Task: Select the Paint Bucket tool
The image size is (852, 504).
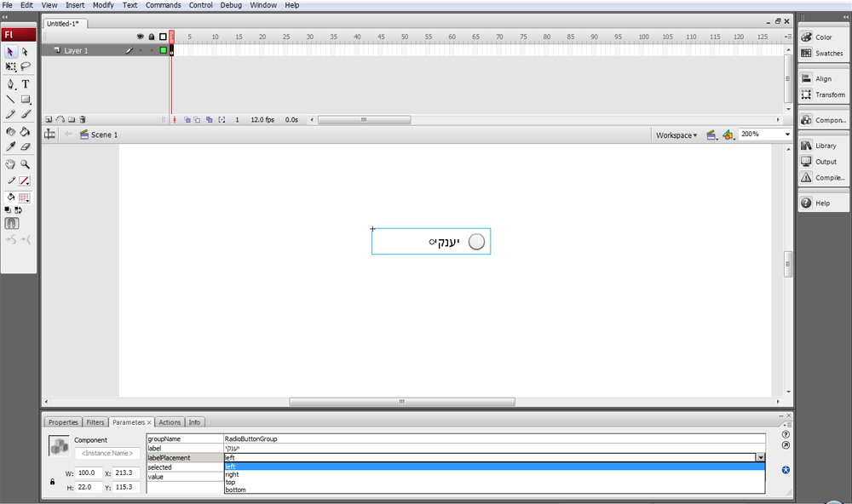Action: (x=25, y=131)
